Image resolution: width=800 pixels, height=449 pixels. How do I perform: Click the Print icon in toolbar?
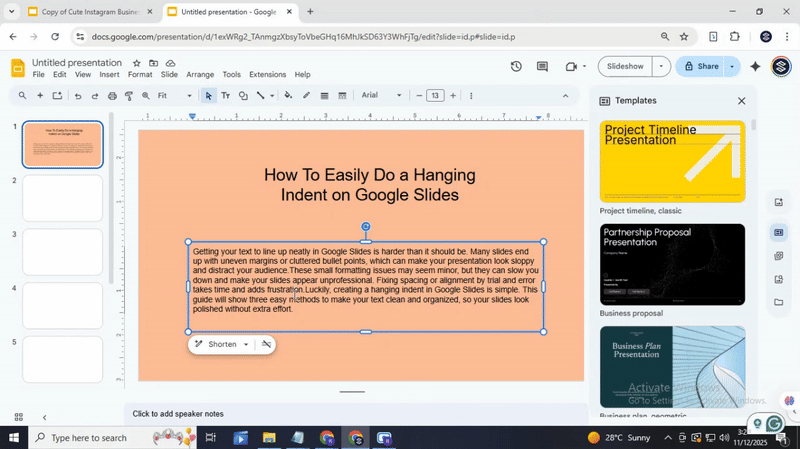tap(111, 96)
